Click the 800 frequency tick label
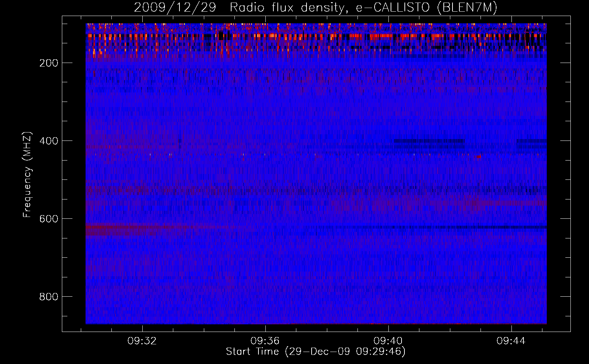Viewport: 589px width, 364px height. point(49,297)
